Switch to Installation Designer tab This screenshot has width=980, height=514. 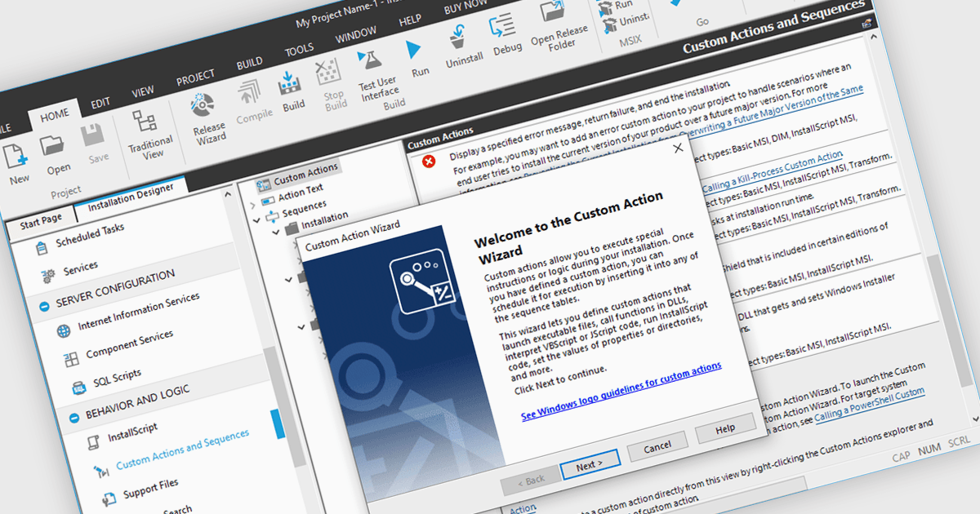click(x=131, y=194)
